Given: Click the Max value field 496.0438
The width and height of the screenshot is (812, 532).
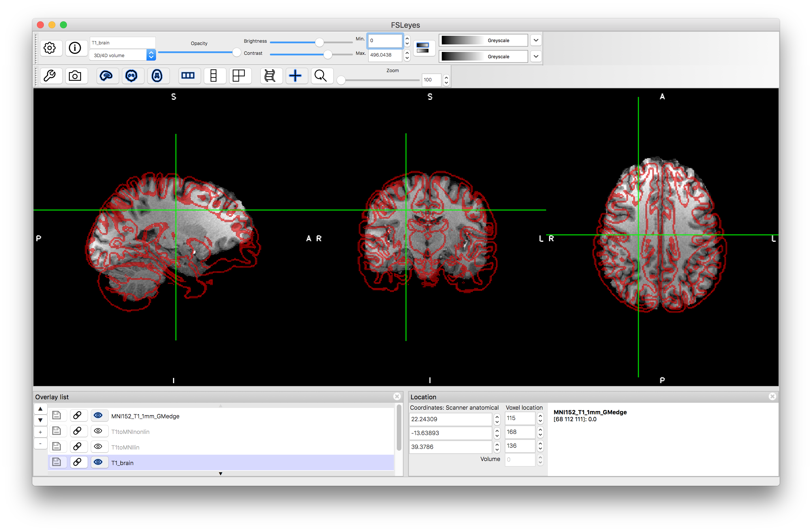Looking at the screenshot, I should point(385,55).
